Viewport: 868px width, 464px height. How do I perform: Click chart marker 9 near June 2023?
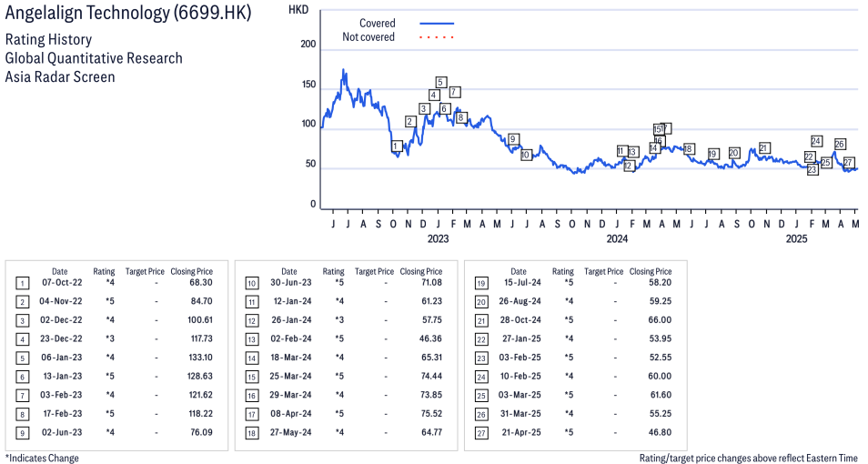(x=513, y=139)
